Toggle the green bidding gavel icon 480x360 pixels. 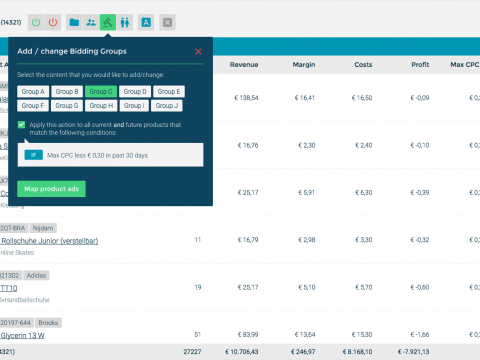[x=108, y=22]
